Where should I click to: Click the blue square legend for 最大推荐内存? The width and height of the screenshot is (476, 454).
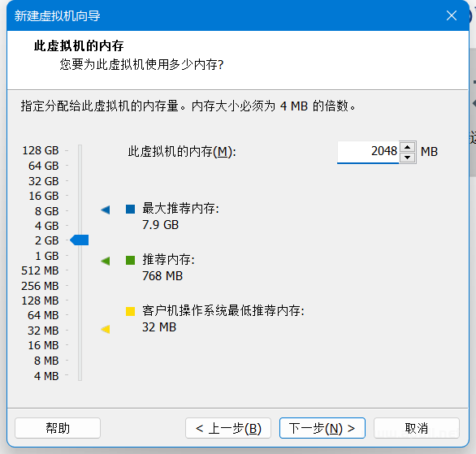pos(130,209)
